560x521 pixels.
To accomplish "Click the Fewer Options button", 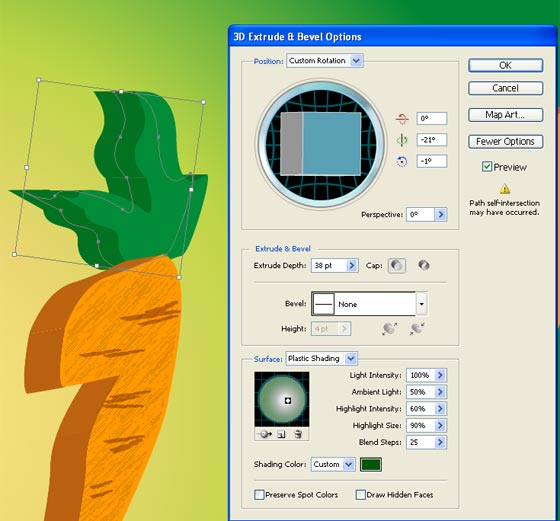I will pos(505,142).
